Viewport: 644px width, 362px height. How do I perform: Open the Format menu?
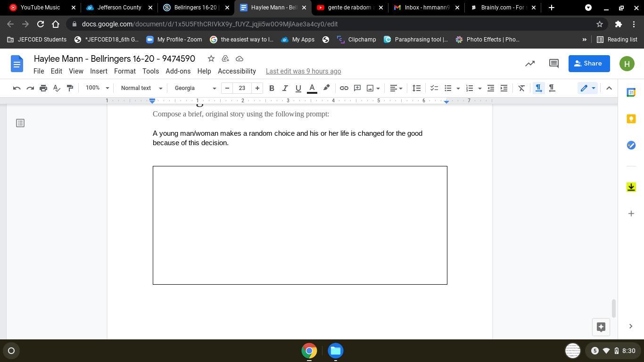coord(125,71)
